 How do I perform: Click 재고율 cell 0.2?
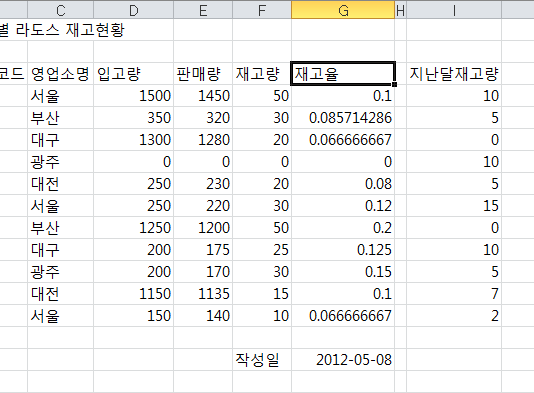click(343, 227)
